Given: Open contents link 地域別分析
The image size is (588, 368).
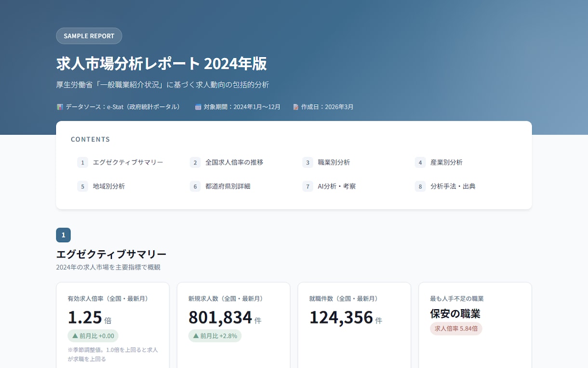Looking at the screenshot, I should click(109, 186).
